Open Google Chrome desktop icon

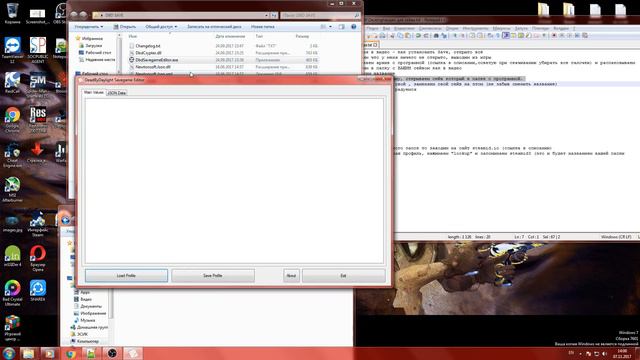click(12, 119)
